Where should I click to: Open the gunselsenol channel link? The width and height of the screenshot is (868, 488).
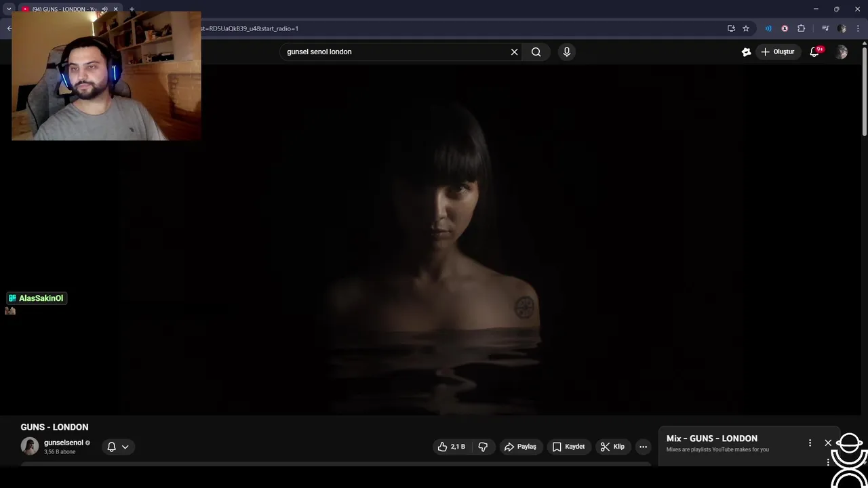[x=64, y=443]
